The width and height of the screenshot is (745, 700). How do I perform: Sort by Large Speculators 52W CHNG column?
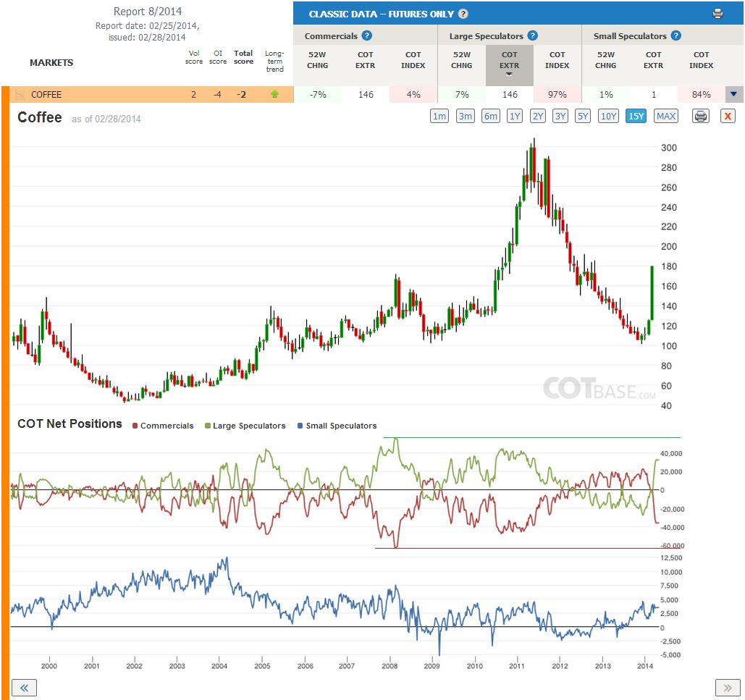[x=462, y=60]
